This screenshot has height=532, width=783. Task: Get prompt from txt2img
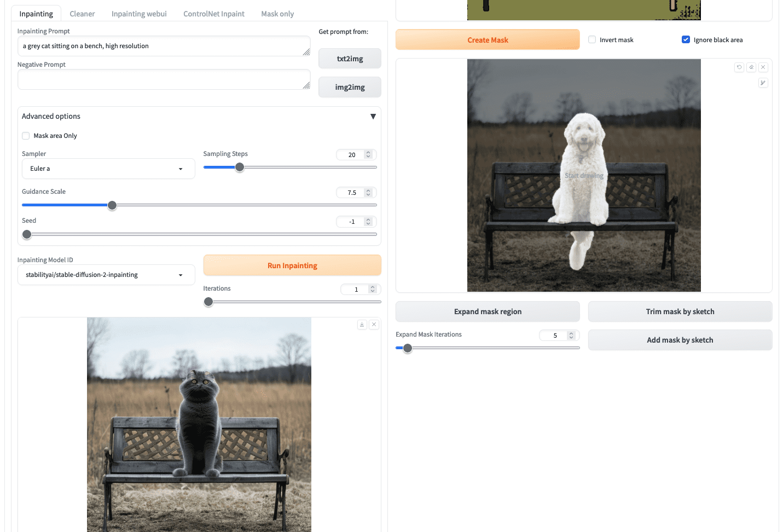(x=350, y=59)
